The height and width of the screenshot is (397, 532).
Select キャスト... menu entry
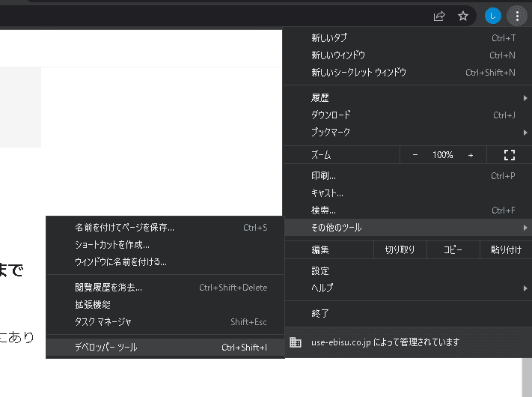(x=407, y=193)
